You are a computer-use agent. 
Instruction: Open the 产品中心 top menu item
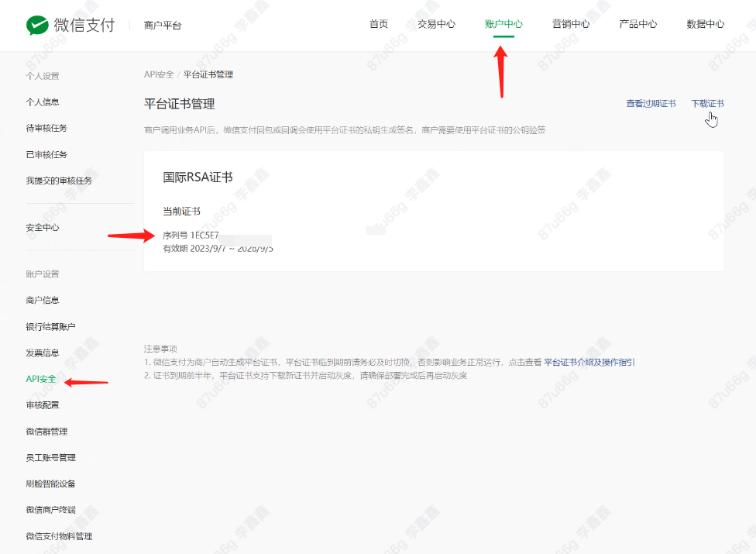(638, 24)
